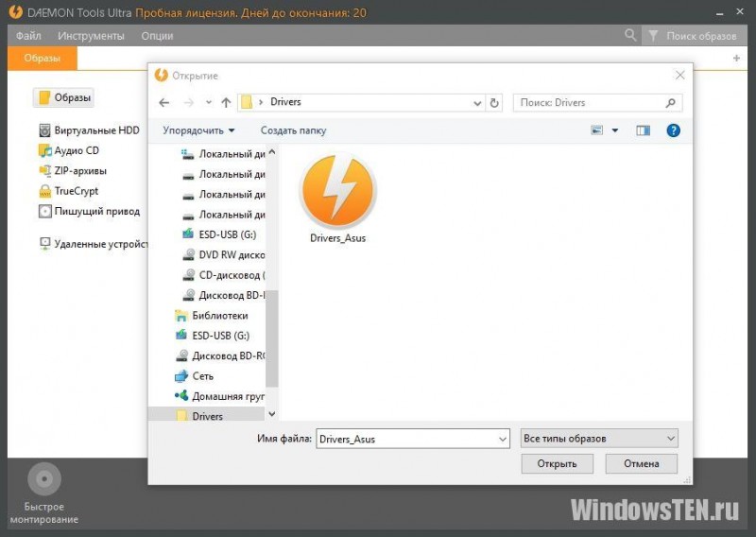The width and height of the screenshot is (756, 537).
Task: Close the Открытие dialog
Action: (679, 76)
